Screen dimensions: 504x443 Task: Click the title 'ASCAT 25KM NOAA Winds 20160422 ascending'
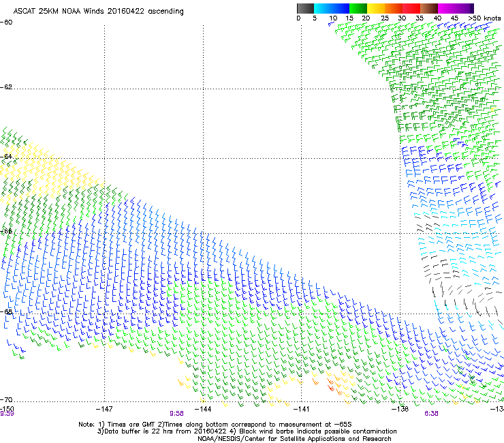(x=98, y=12)
